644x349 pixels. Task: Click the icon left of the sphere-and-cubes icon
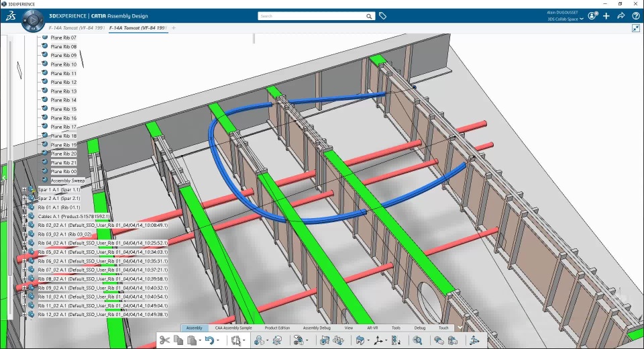(x=278, y=340)
